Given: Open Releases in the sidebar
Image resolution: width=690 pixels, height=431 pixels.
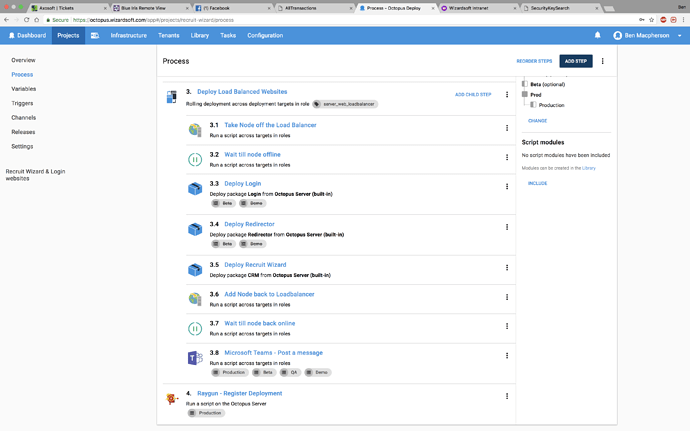Looking at the screenshot, I should tap(23, 132).
